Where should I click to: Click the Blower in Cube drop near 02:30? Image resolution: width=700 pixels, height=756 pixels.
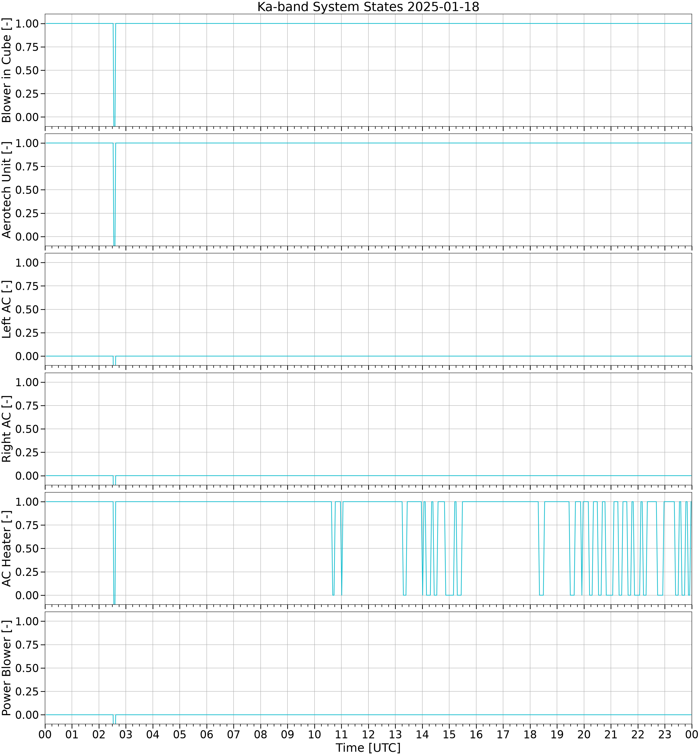coord(114,75)
